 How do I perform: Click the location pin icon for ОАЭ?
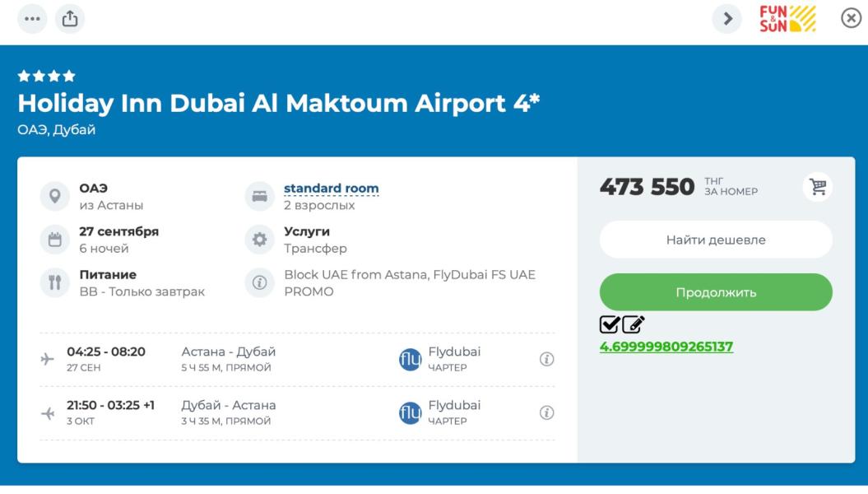(x=55, y=196)
